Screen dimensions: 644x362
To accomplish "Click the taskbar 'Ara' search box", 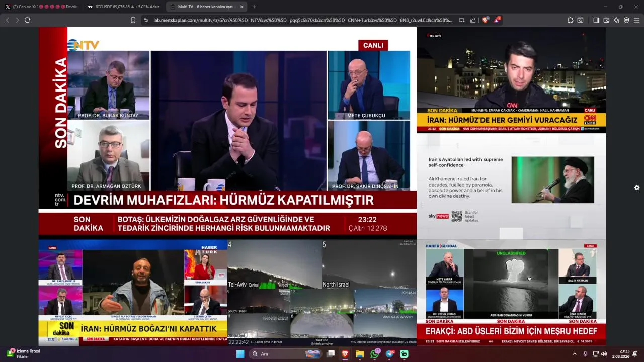I will (284, 354).
